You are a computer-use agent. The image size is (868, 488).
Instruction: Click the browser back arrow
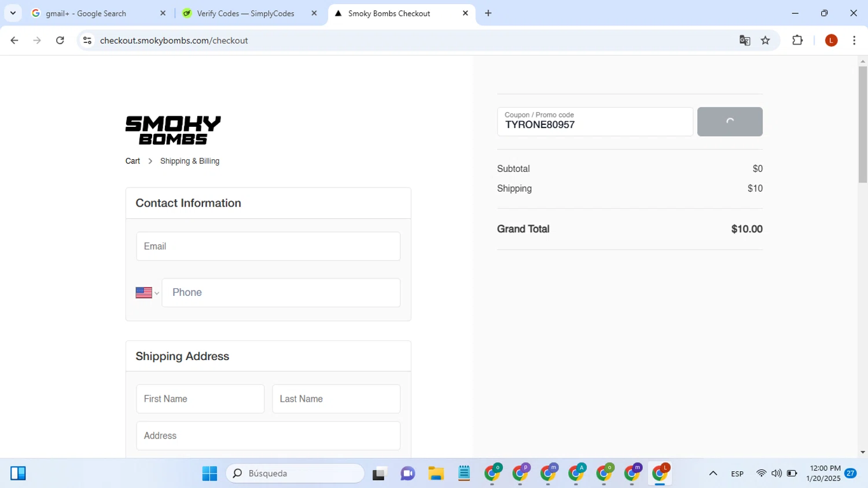pyautogui.click(x=14, y=41)
